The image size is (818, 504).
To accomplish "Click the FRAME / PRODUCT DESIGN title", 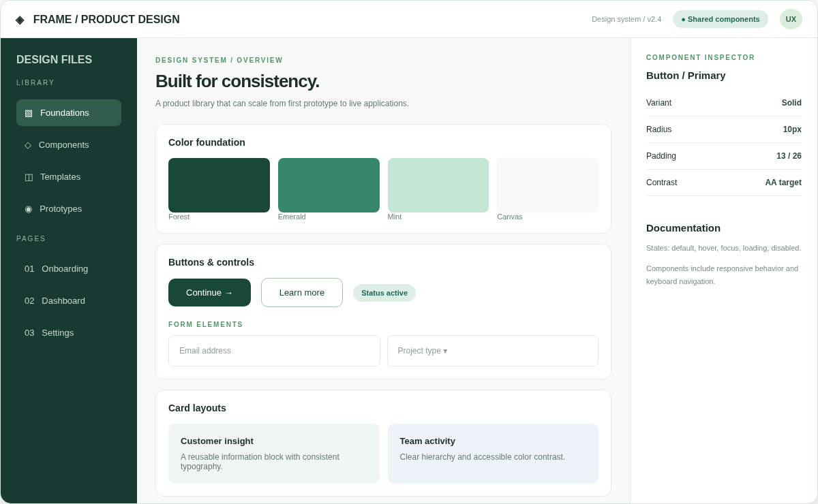I will (x=106, y=20).
